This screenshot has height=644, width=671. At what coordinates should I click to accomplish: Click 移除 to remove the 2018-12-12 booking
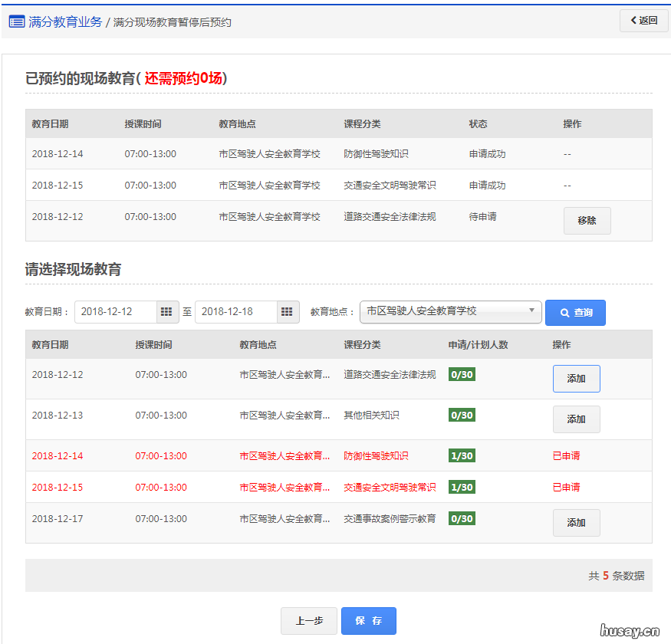pos(587,221)
